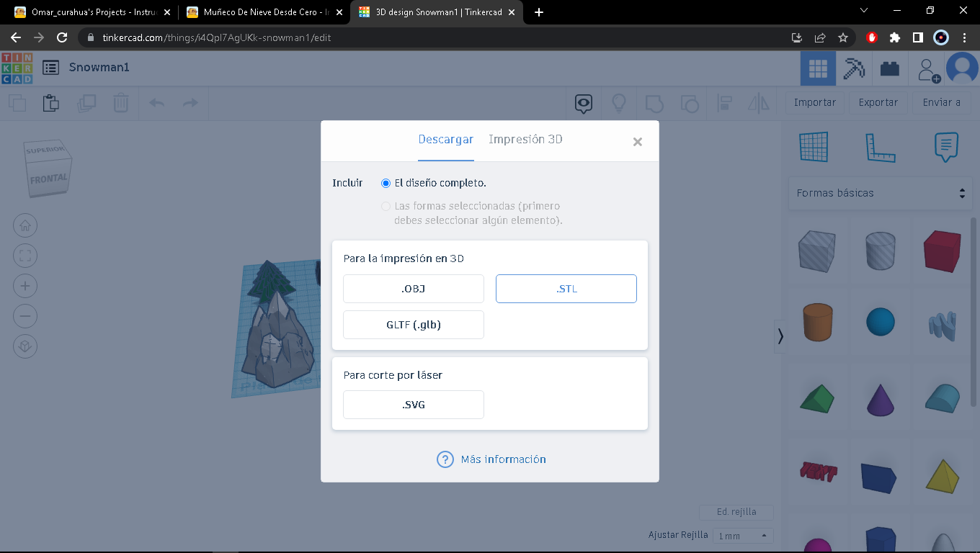Download the design as .OBJ
This screenshot has height=553, width=980.
pyautogui.click(x=414, y=289)
